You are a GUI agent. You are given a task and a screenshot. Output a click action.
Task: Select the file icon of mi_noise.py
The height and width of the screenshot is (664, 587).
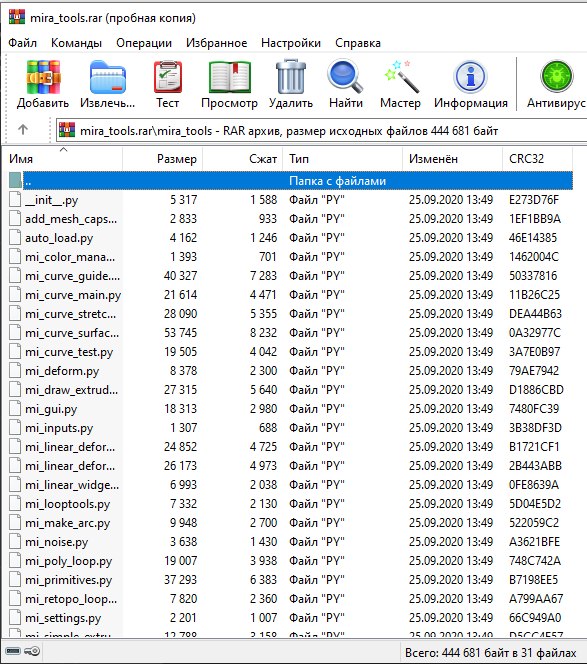(15, 542)
